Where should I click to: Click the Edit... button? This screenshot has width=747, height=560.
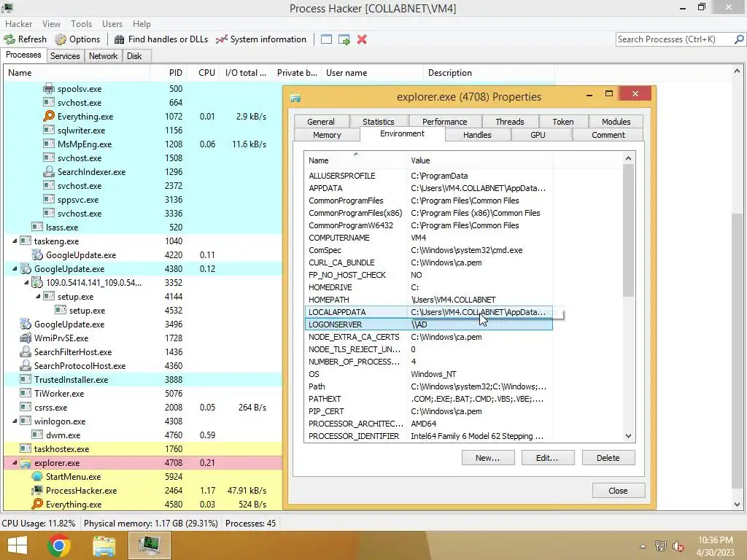point(547,458)
